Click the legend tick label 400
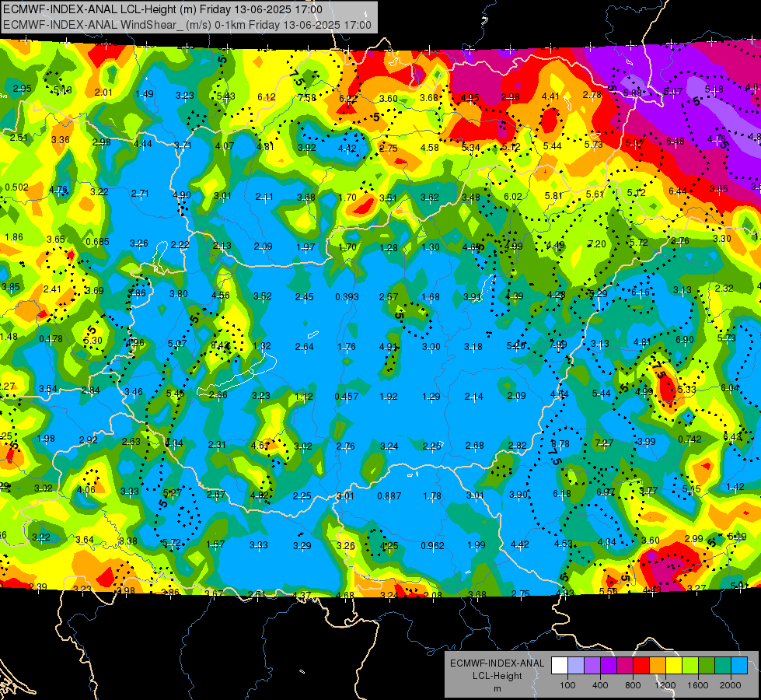 (x=600, y=685)
